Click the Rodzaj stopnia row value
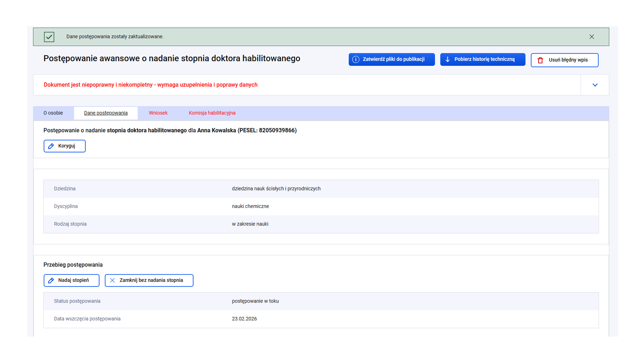This screenshot has height=349, width=644. point(250,224)
